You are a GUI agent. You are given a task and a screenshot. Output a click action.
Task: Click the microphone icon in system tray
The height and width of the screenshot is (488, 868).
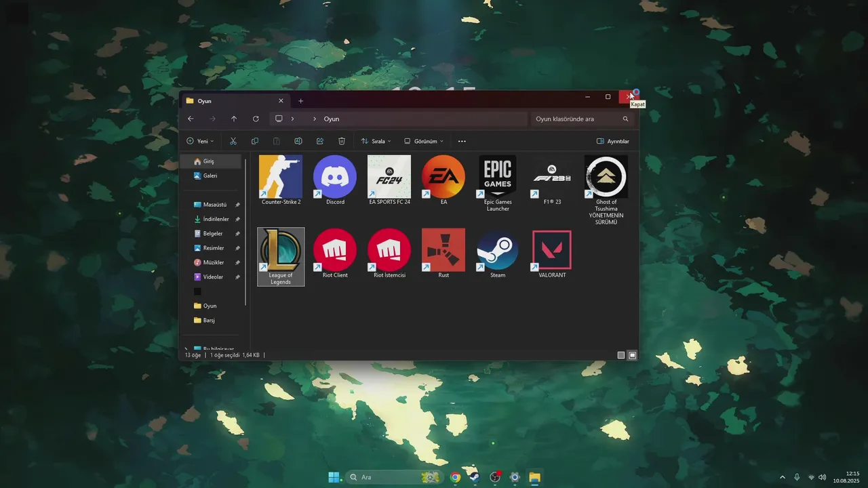tap(797, 477)
